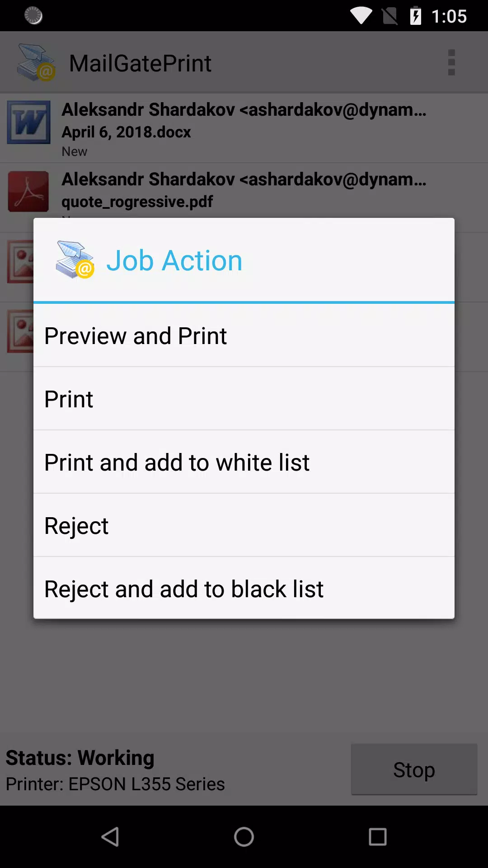Screen dimensions: 488x868
Task: Select the Word document file icon
Action: point(28,122)
